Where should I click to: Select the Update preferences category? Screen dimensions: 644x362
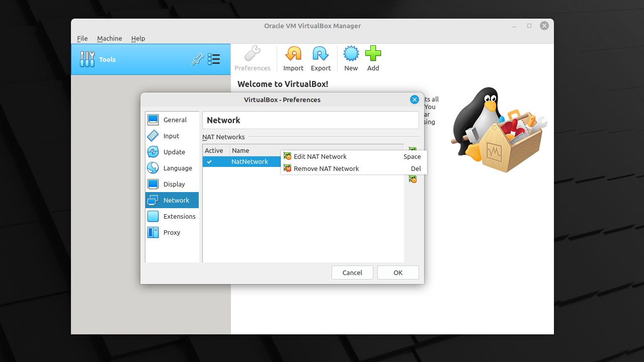pos(172,152)
